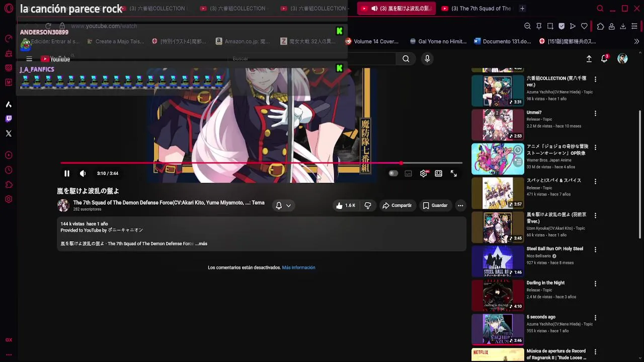
Task: Mute the video using the player volume icon
Action: coord(83,173)
